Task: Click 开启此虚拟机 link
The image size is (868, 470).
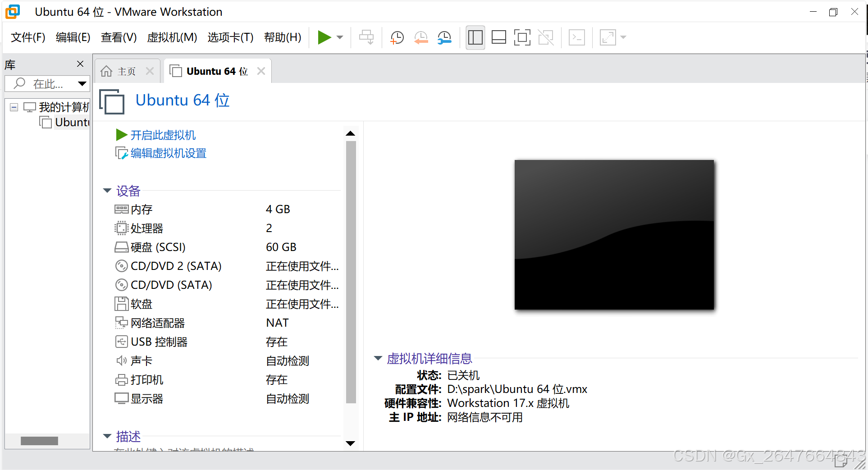Action: click(x=163, y=135)
